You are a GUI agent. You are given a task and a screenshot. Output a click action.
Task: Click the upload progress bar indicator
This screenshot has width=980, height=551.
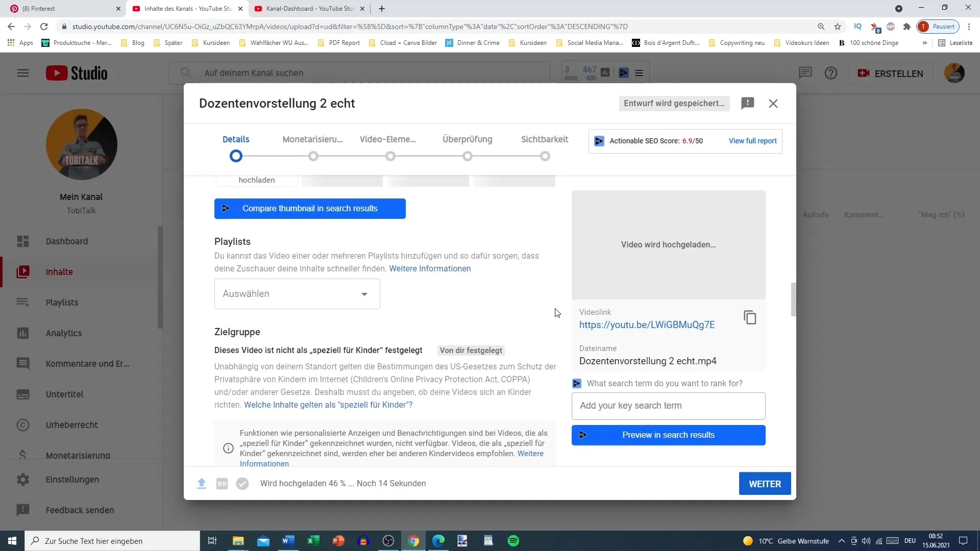(x=201, y=483)
